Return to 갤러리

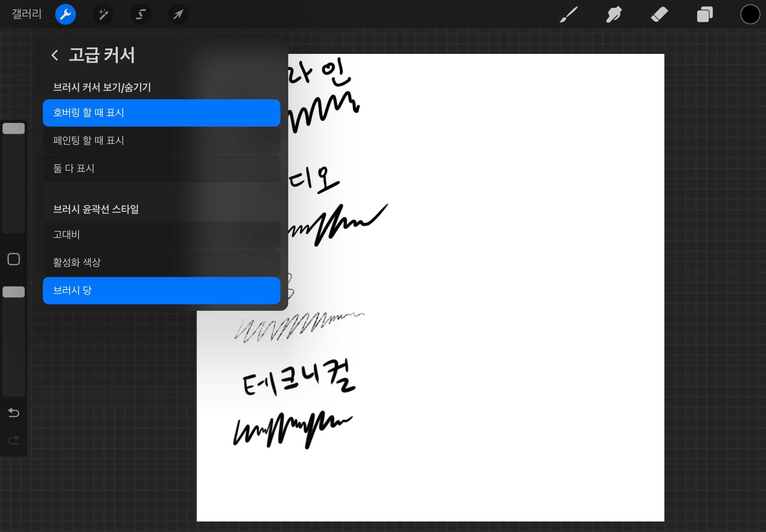click(x=27, y=14)
